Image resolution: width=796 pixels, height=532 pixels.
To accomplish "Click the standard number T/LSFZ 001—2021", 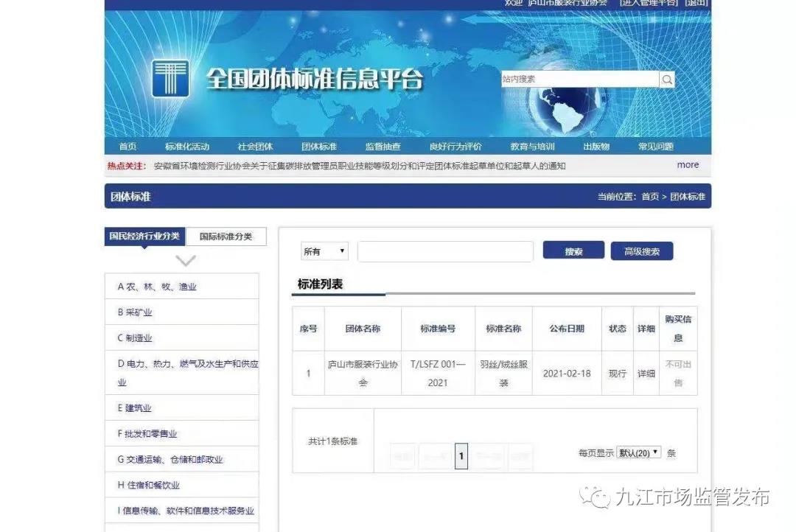I will (438, 373).
